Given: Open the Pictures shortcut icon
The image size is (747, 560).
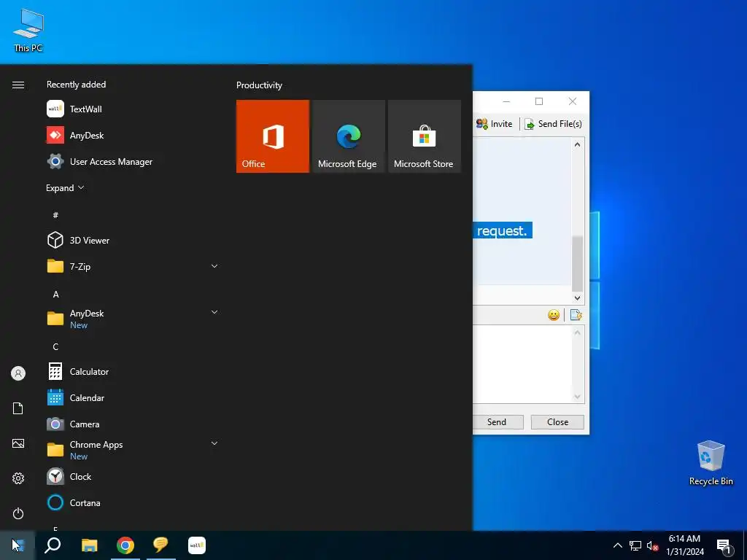Looking at the screenshot, I should click(x=18, y=443).
